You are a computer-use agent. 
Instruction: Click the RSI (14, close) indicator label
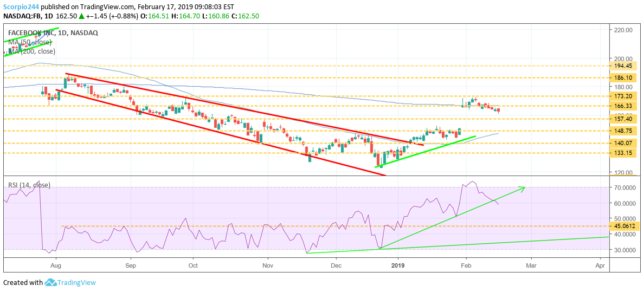coord(29,185)
